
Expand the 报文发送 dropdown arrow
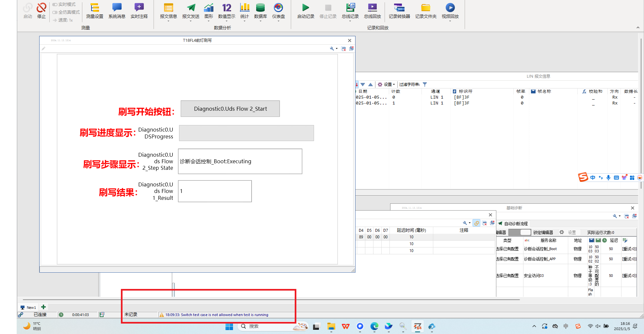pos(191,21)
